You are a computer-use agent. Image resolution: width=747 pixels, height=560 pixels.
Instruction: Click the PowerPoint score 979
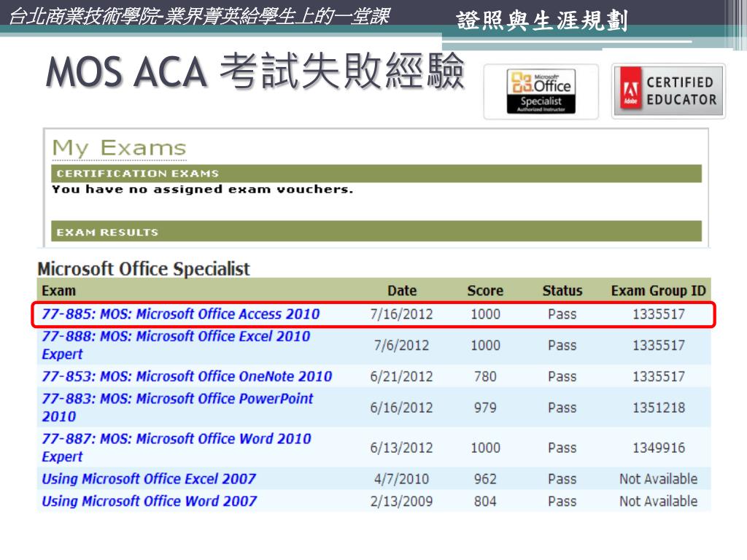pyautogui.click(x=485, y=408)
